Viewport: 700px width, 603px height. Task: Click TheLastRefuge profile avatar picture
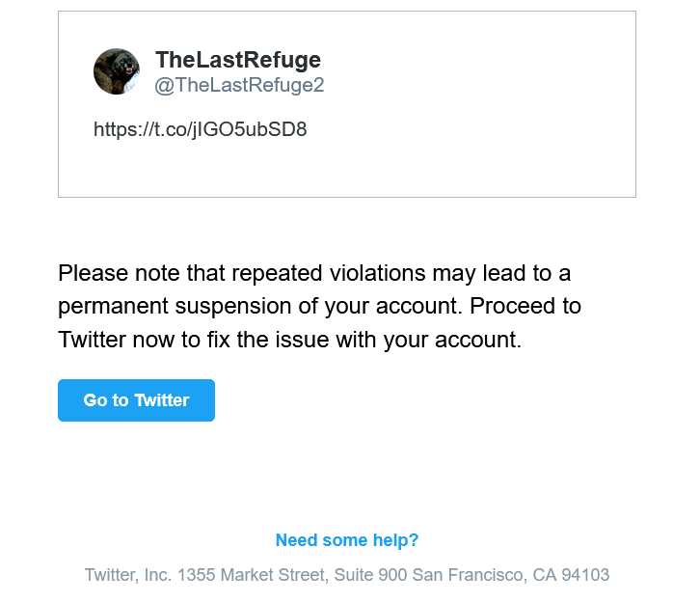(117, 71)
